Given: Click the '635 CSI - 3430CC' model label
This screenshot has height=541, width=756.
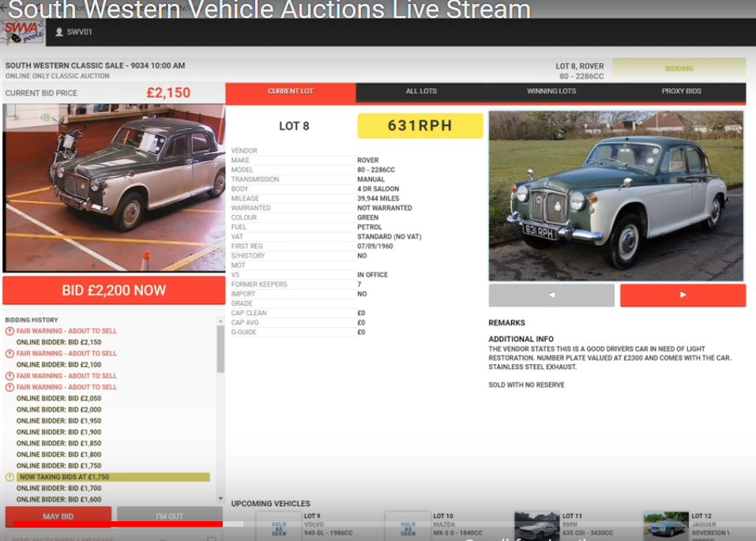Looking at the screenshot, I should [x=588, y=533].
